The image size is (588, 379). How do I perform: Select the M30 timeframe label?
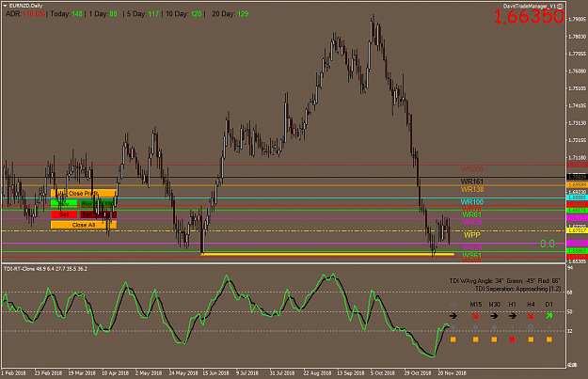(x=494, y=305)
